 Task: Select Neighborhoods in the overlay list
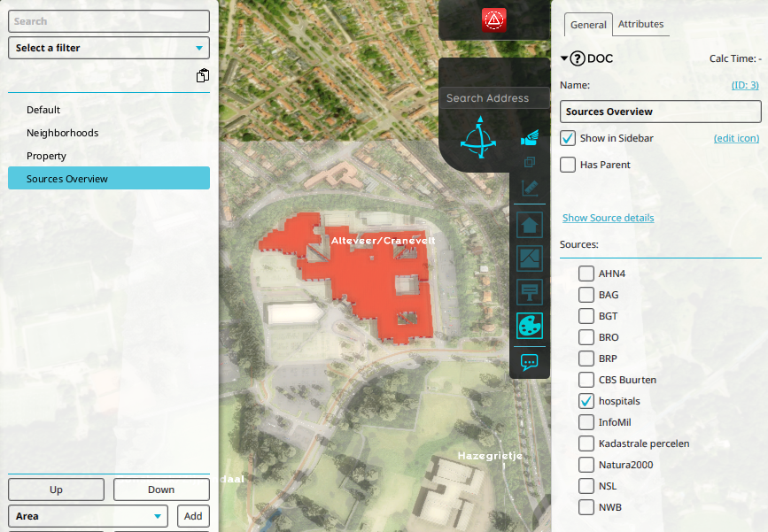pyautogui.click(x=62, y=133)
